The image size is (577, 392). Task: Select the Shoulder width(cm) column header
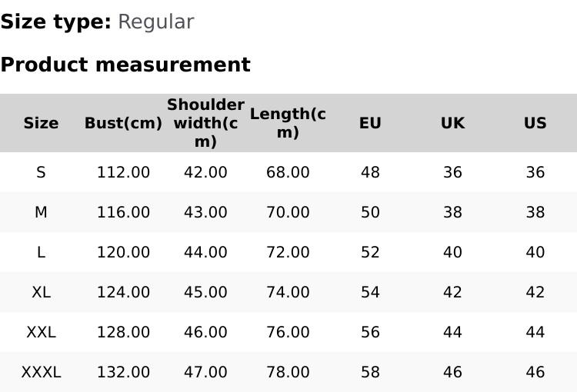click(205, 123)
